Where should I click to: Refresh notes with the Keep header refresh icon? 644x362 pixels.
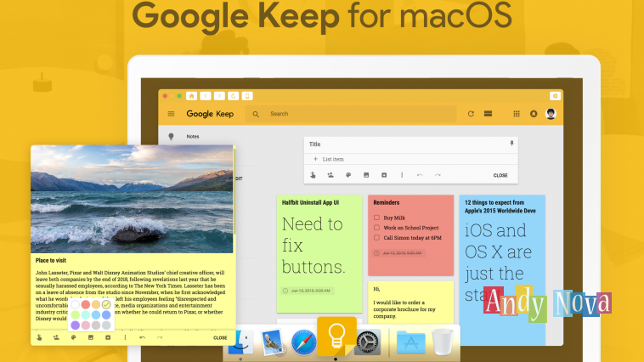471,114
